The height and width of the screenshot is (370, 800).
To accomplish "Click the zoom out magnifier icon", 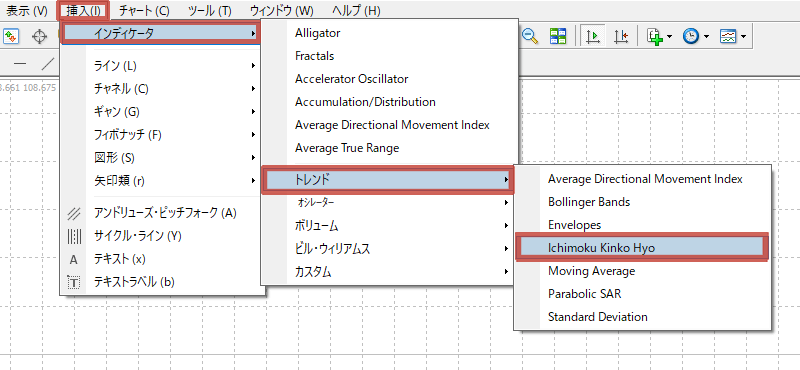I will point(531,36).
